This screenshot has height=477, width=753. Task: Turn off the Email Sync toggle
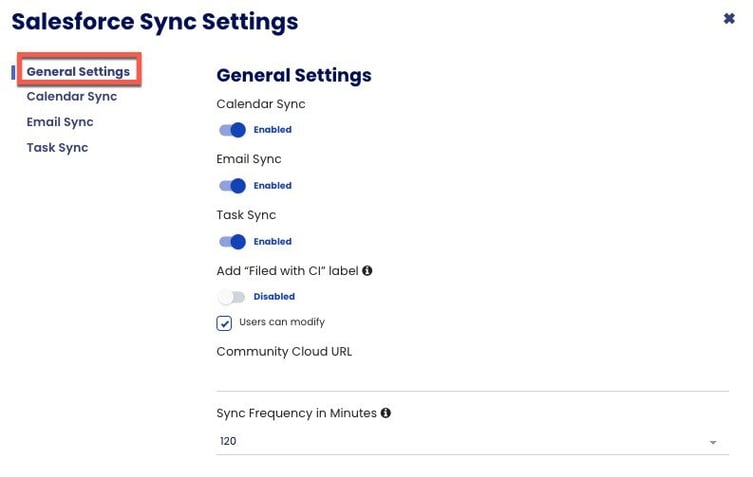(232, 185)
